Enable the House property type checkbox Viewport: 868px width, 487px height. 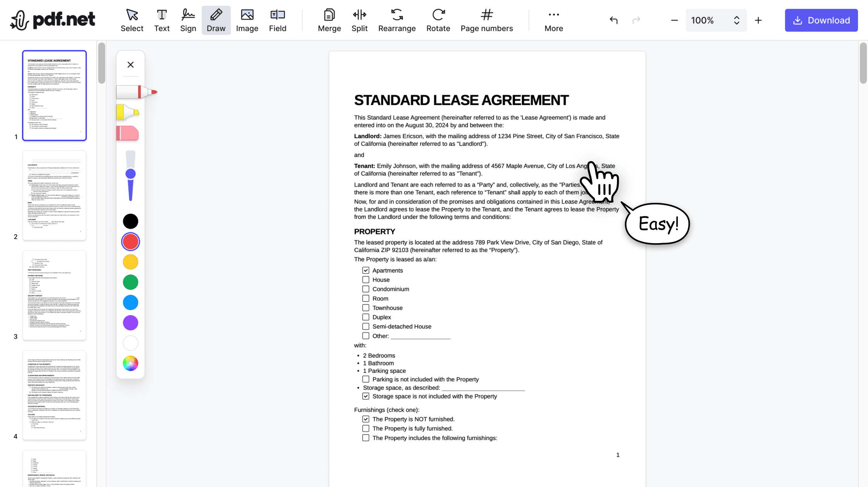365,280
